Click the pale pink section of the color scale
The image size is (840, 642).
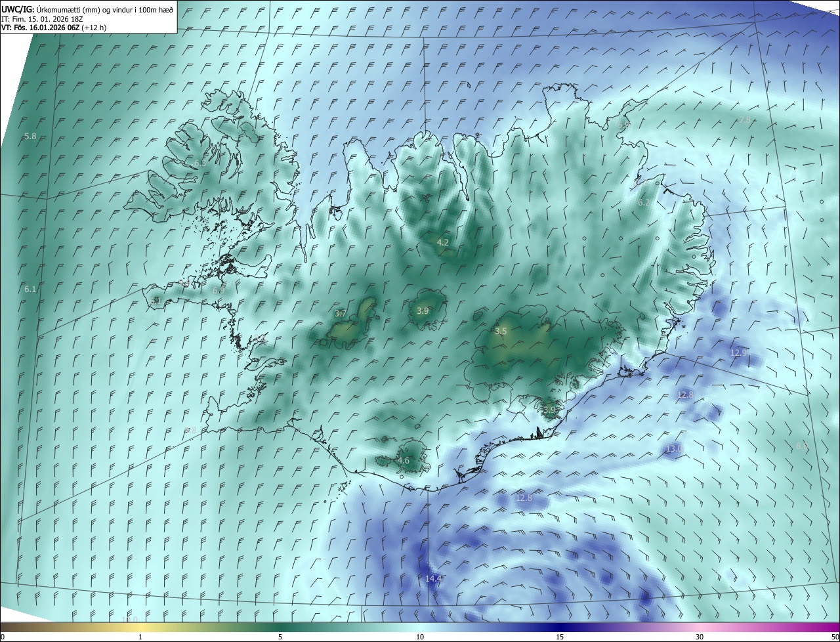tap(700, 628)
